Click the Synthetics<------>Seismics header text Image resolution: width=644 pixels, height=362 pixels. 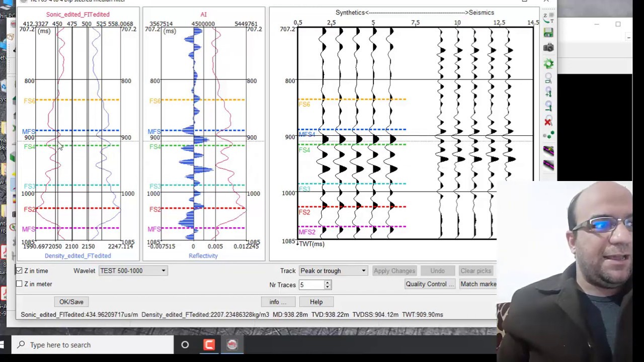pyautogui.click(x=415, y=13)
